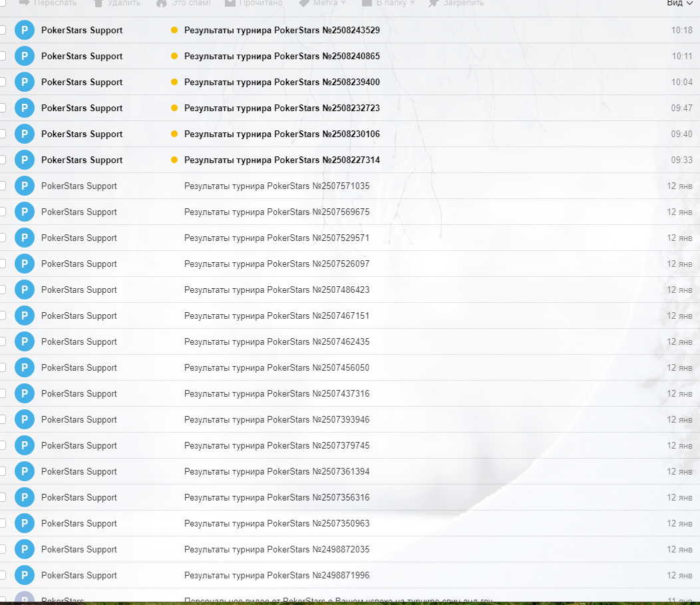This screenshot has width=700, height=605.
Task: Toggle unread dot on email №2508232723
Action: 174,108
